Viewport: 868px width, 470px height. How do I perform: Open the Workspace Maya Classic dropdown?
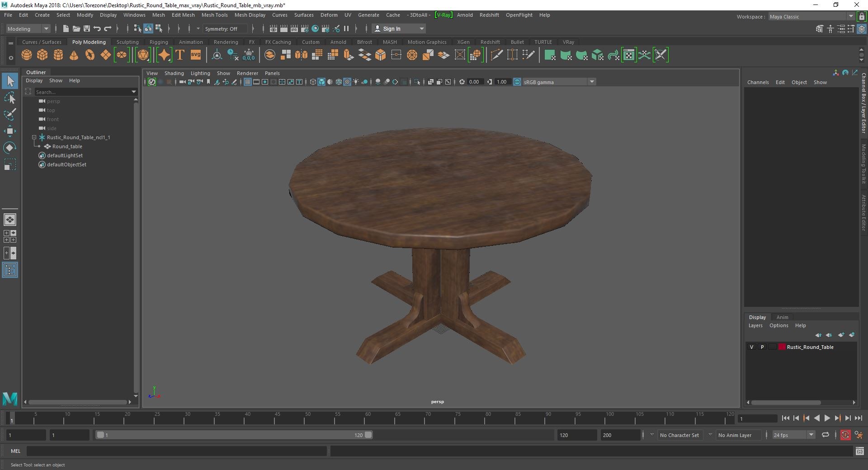pyautogui.click(x=811, y=17)
